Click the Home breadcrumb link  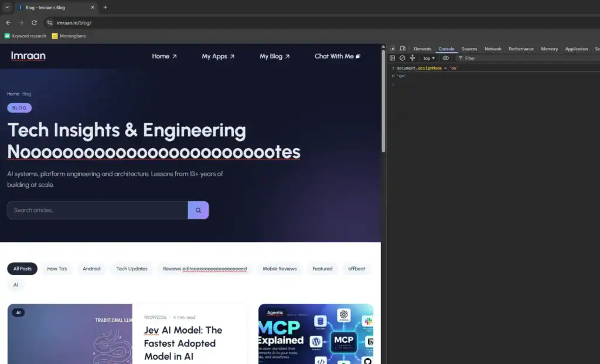(13, 94)
